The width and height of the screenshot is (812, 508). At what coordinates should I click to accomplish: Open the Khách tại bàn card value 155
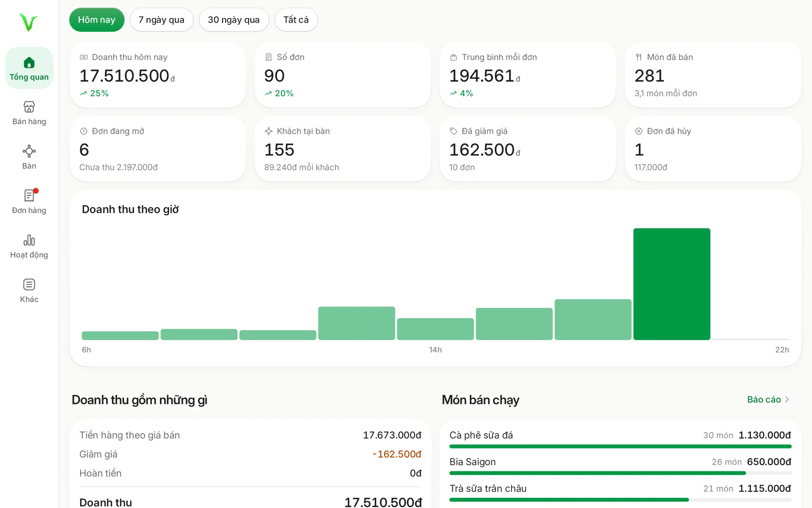(x=280, y=150)
